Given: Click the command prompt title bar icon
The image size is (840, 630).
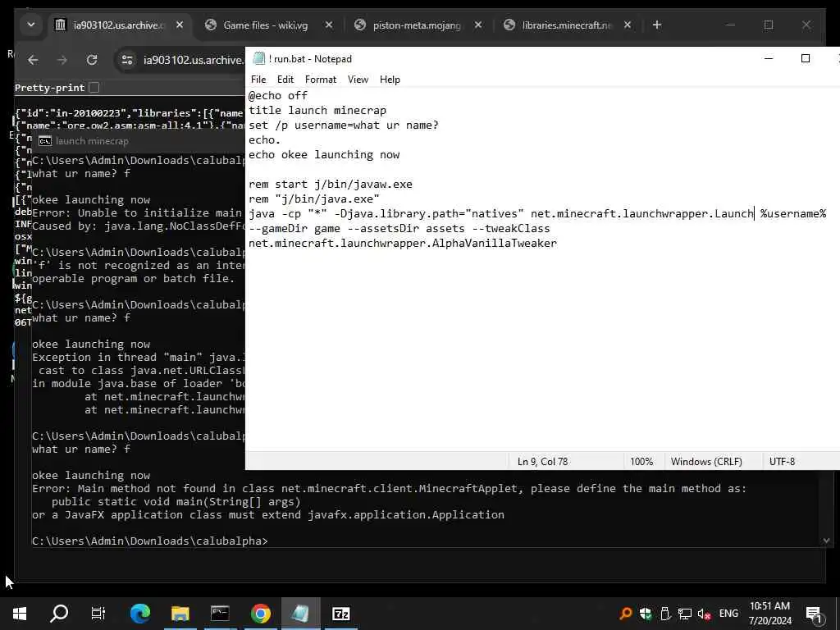Looking at the screenshot, I should click(45, 141).
